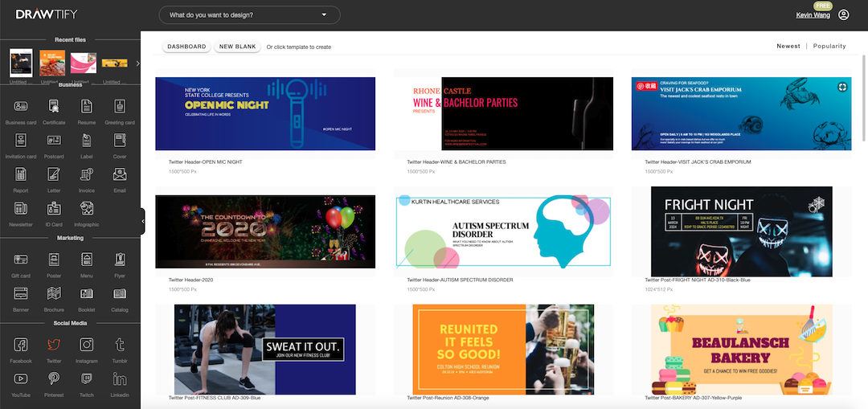Choose the Fright Night Twitter post template
The height and width of the screenshot is (409, 868).
tap(741, 231)
